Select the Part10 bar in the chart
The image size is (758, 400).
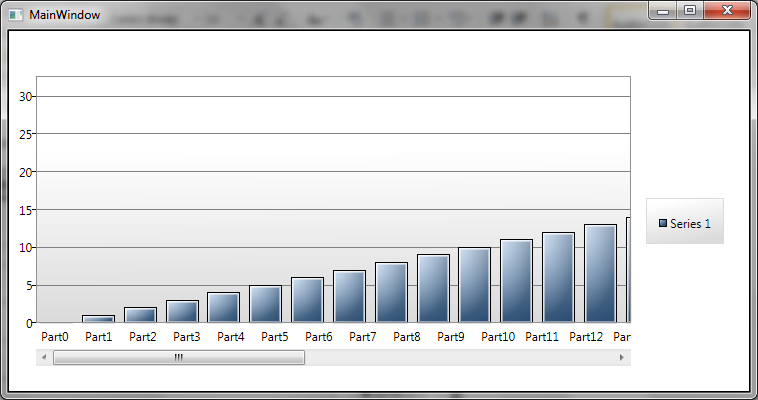(x=516, y=281)
